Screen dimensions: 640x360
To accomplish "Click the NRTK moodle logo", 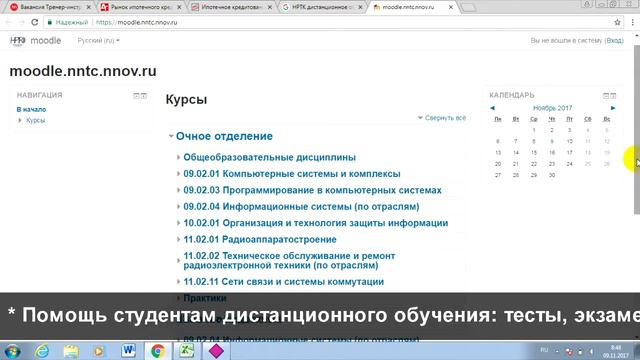I will click(18, 40).
